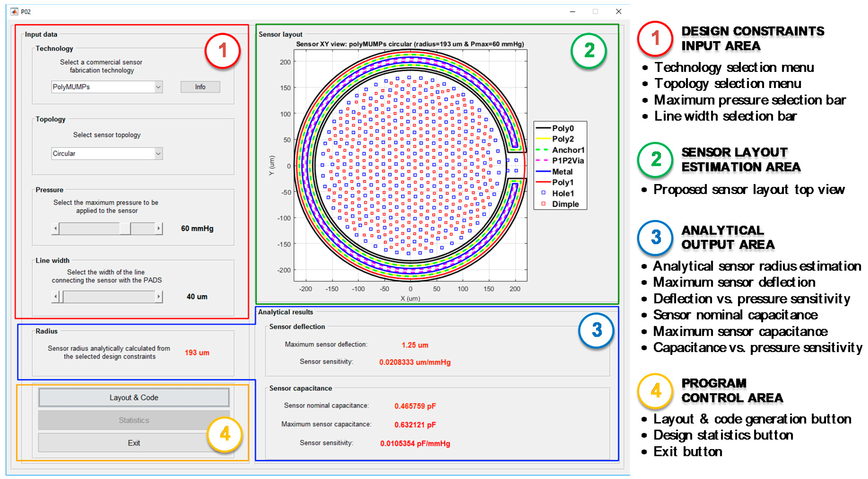Expand the Circular topology dropdown

[158, 154]
